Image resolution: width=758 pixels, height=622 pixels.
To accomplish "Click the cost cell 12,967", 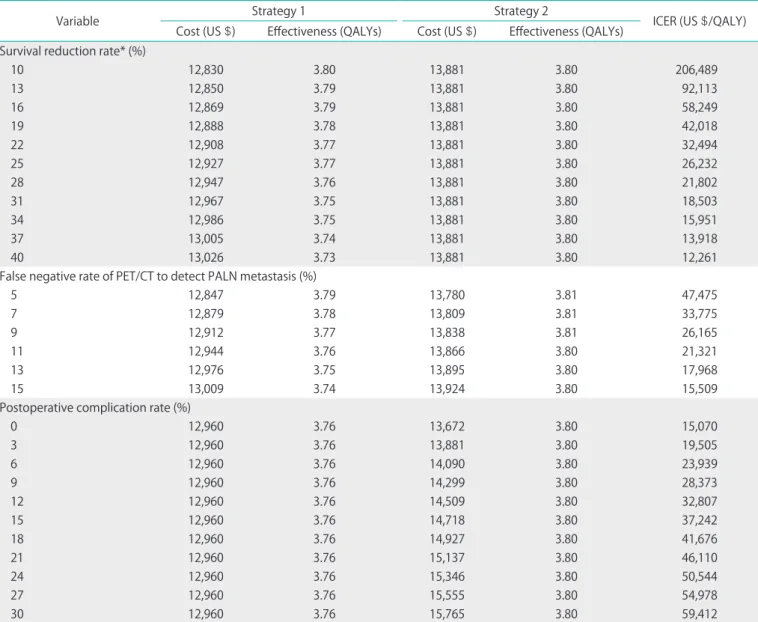I will click(x=206, y=202).
